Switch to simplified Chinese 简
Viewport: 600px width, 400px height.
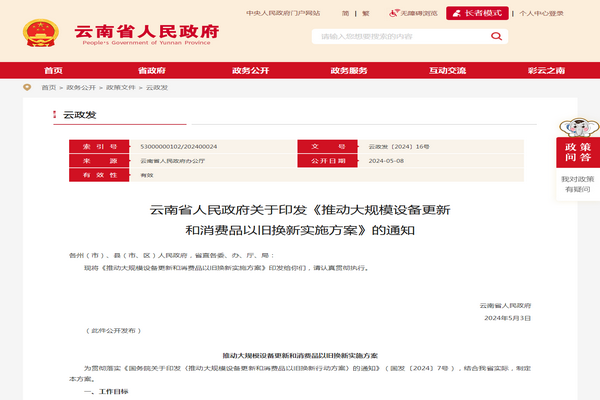345,14
